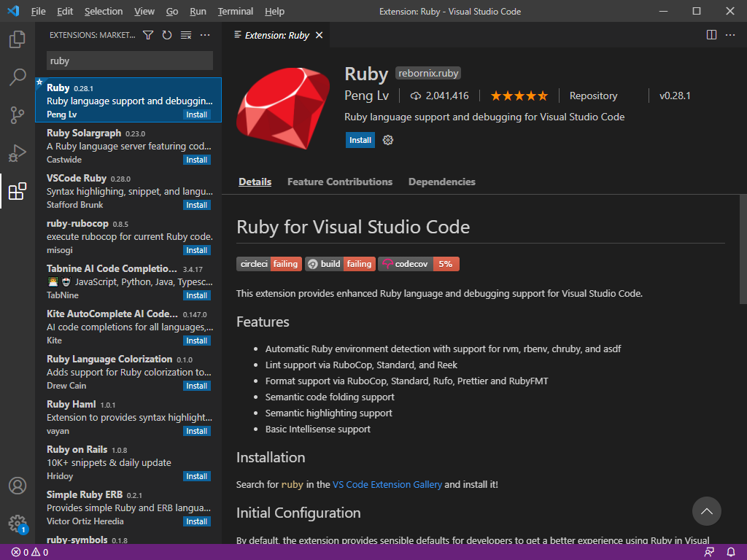
Task: Select ruby-rubocop in the extensions list
Action: coord(128,237)
